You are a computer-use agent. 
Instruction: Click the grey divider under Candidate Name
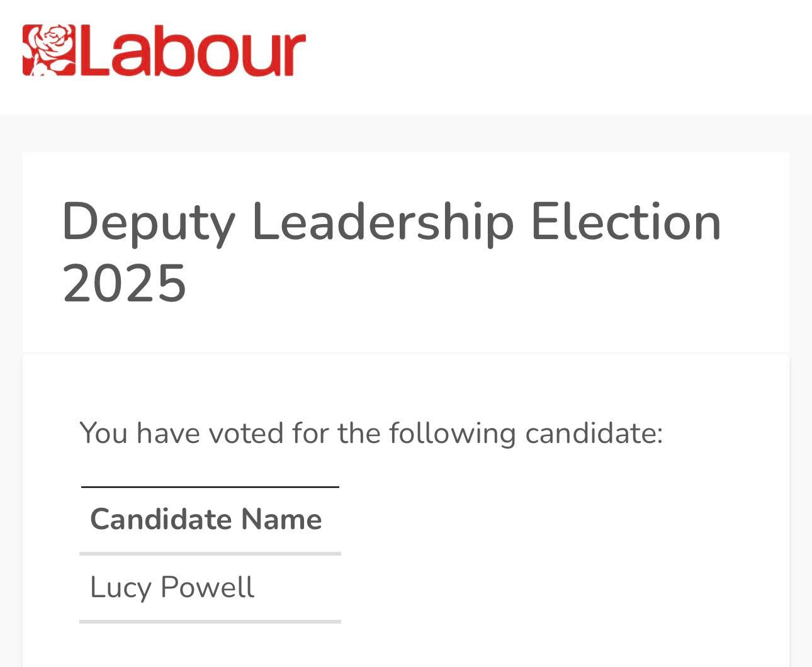pos(210,554)
